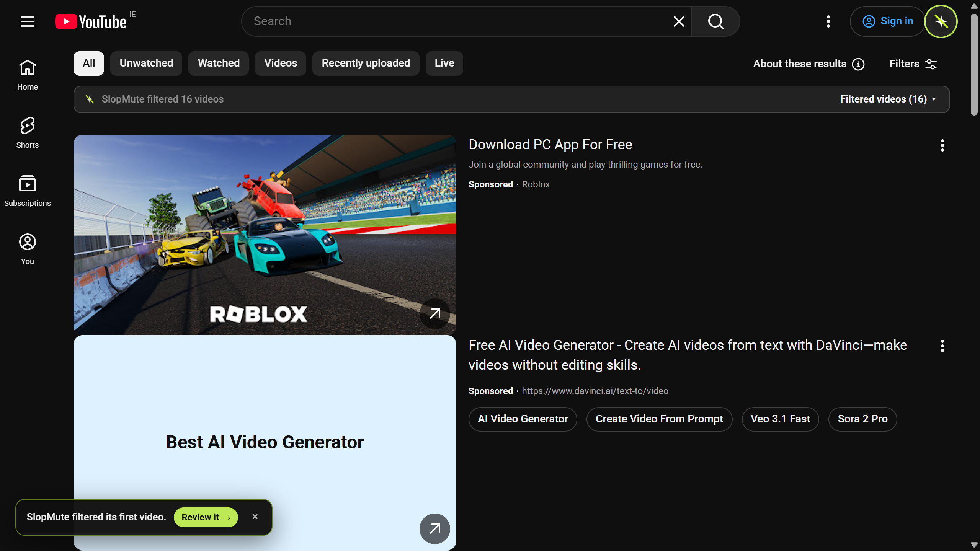Click 'SlopMute filtered 16 videos' banner text

click(163, 99)
